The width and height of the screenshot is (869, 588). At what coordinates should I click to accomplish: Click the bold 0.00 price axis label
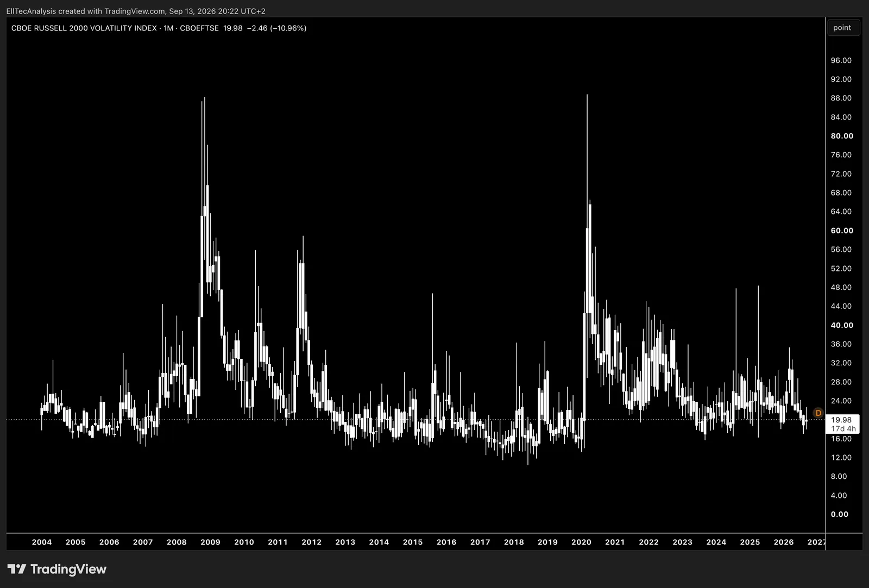(x=840, y=515)
